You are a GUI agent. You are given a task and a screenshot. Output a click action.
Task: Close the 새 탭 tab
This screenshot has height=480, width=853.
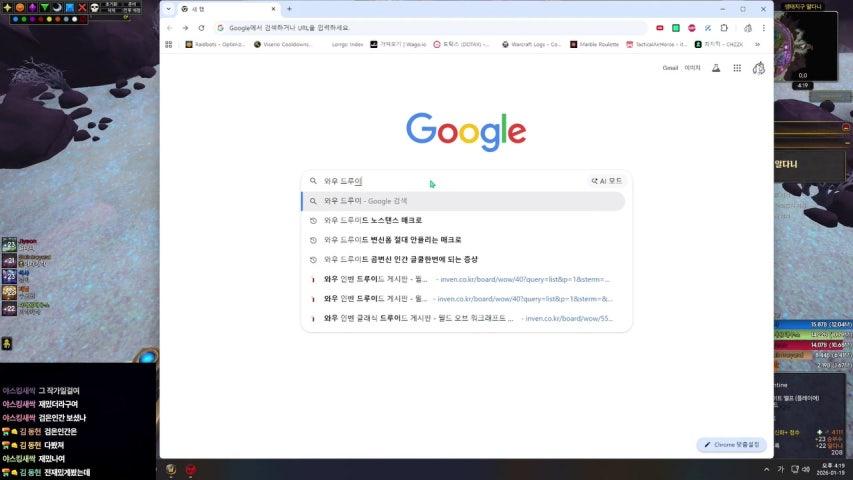tap(274, 9)
